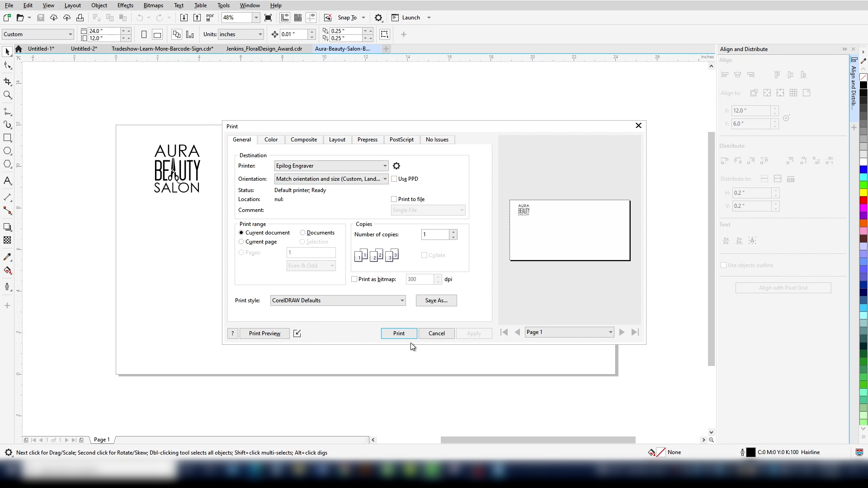Enable Print to file checkbox

click(x=394, y=199)
